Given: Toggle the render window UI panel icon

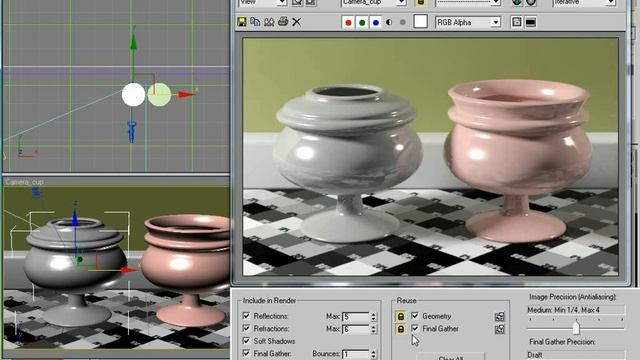Looking at the screenshot, I should coord(531,22).
